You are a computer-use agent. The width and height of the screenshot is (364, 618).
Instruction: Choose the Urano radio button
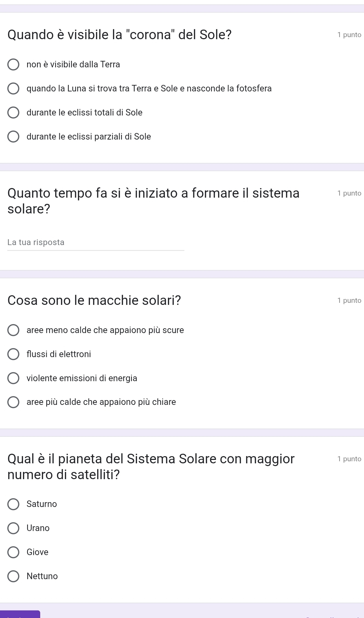point(13,528)
